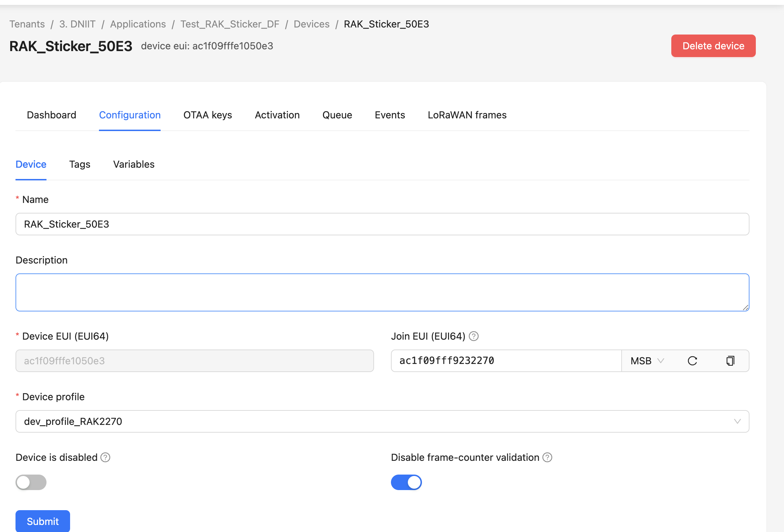
Task: Go to Applications in breadcrumb
Action: [138, 24]
